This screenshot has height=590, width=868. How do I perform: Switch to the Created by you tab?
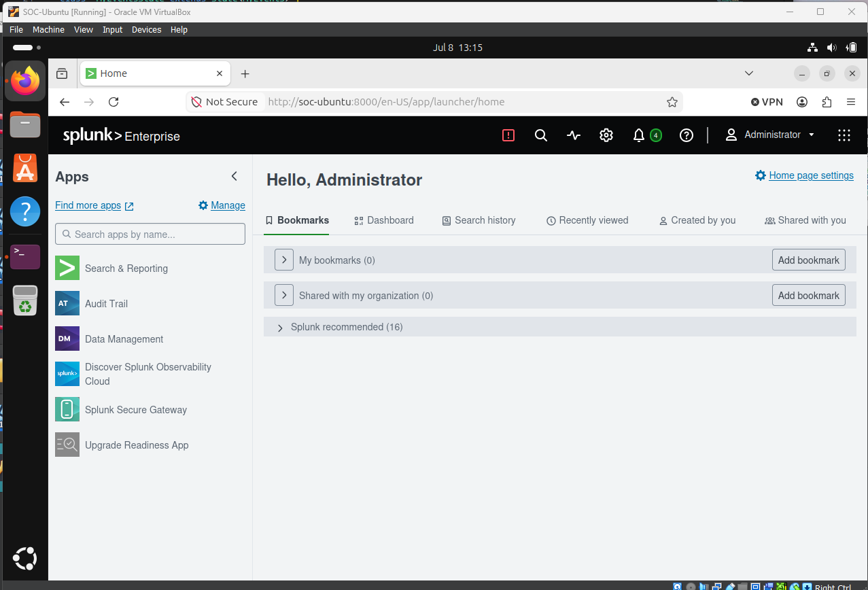coord(697,220)
